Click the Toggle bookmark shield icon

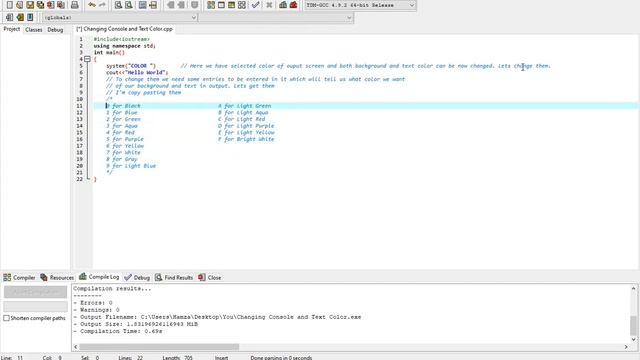(195, 5)
